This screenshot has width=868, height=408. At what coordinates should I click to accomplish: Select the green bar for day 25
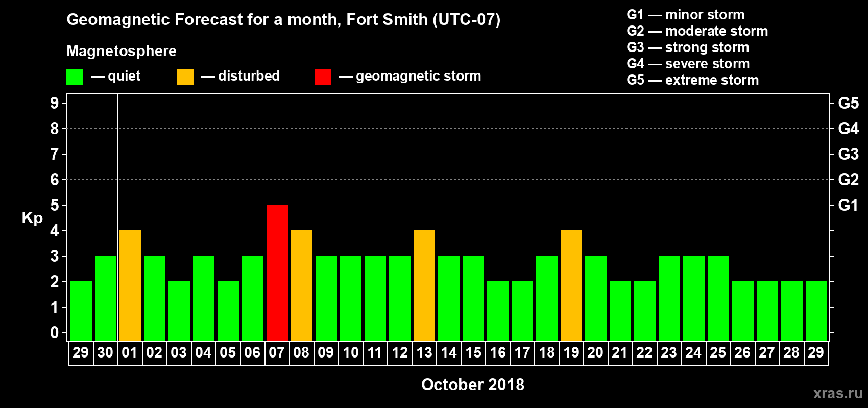pyautogui.click(x=718, y=298)
